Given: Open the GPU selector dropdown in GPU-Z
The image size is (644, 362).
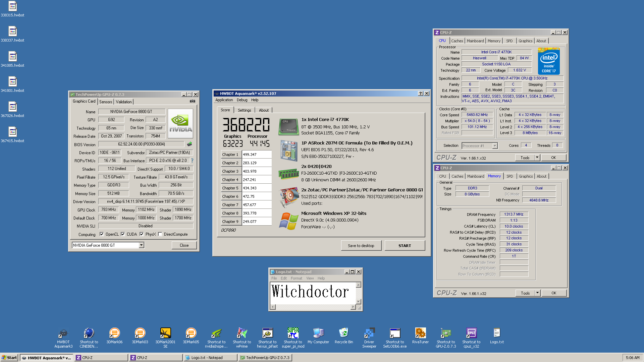Looking at the screenshot, I should click(142, 245).
